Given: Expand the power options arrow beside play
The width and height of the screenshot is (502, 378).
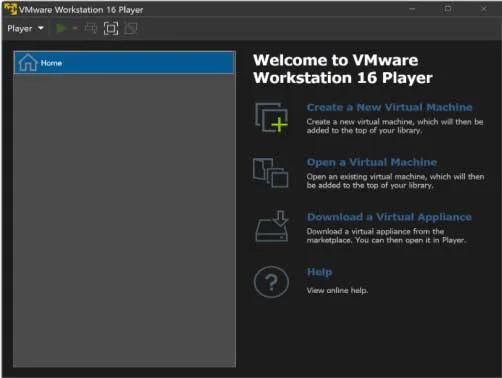Looking at the screenshot, I should [75, 28].
